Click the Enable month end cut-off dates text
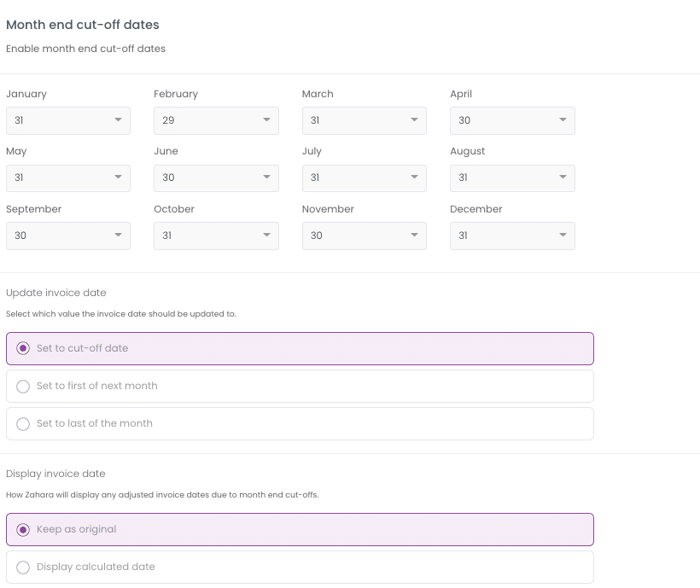This screenshot has height=588, width=700. point(85,49)
